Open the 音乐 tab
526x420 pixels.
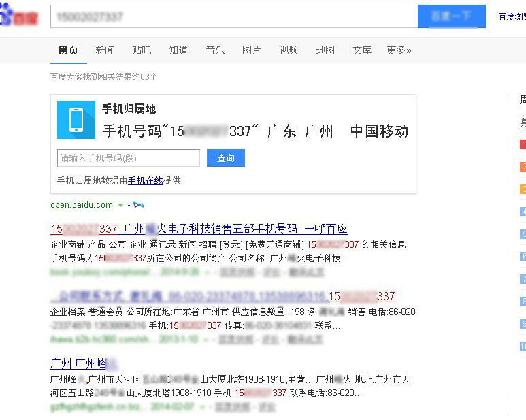point(215,50)
